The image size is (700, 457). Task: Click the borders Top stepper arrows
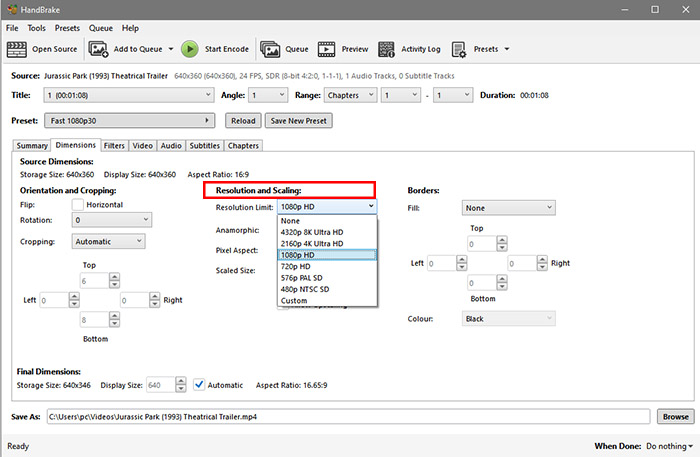pos(502,244)
